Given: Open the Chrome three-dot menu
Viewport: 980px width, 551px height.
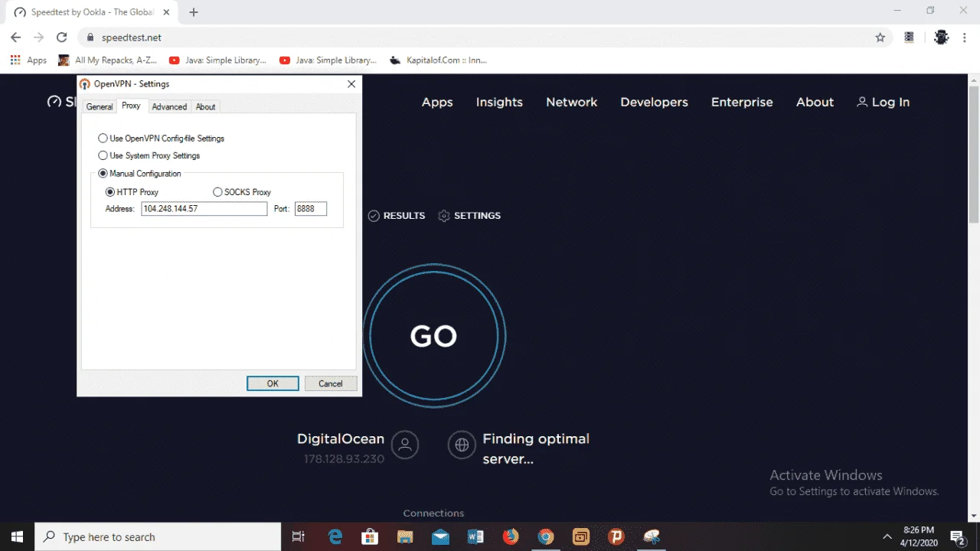Looking at the screenshot, I should pos(964,37).
